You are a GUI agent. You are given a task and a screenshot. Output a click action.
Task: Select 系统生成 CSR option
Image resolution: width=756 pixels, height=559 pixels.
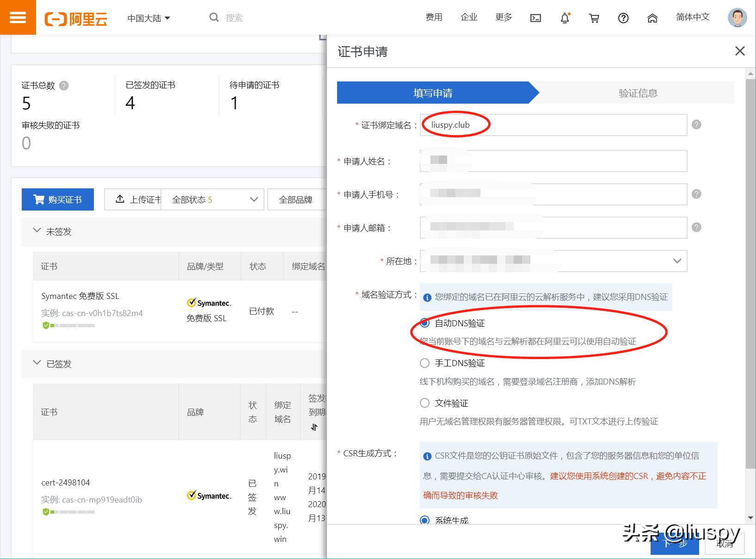424,520
